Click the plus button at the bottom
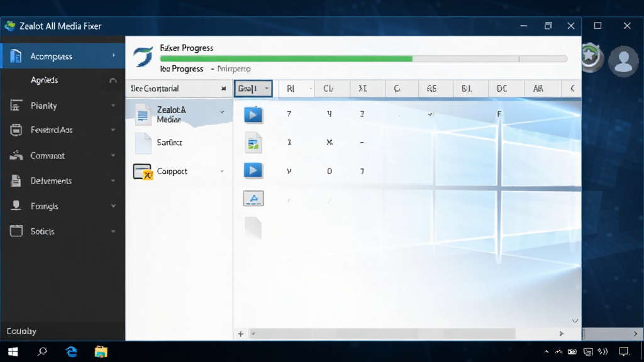 (x=241, y=334)
